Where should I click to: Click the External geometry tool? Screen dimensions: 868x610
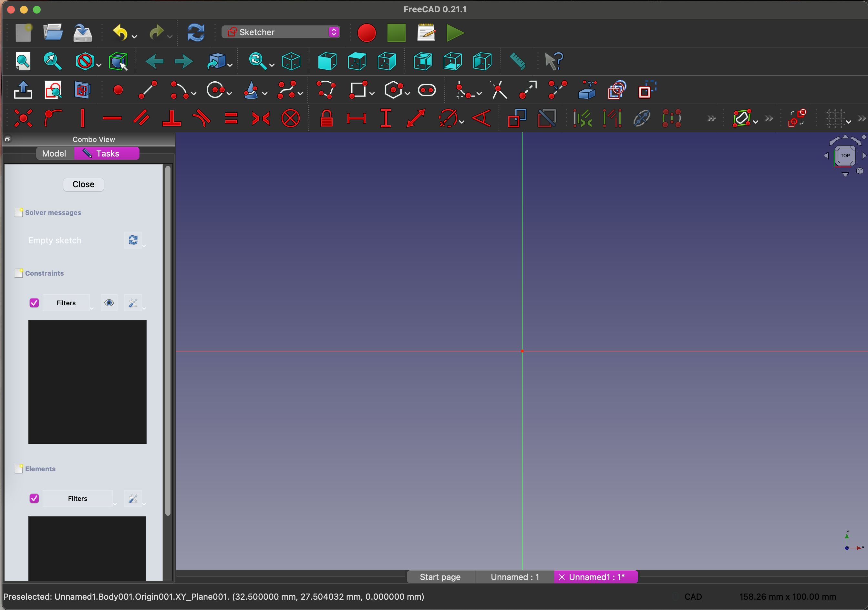[x=587, y=90]
